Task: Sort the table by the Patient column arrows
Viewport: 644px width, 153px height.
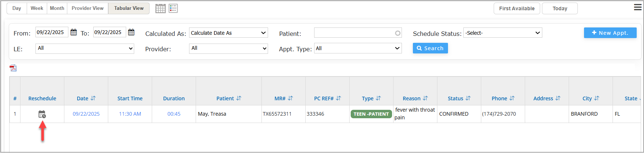Action: click(239, 98)
